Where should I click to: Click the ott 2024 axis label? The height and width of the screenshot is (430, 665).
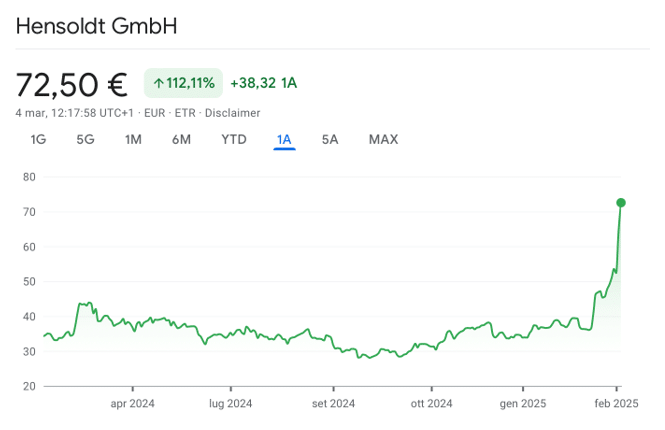coord(431,403)
